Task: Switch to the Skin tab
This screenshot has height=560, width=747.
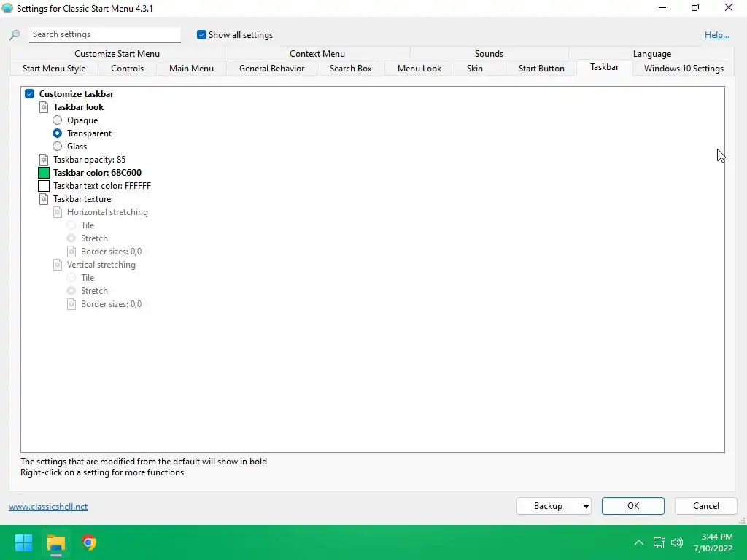Action: (474, 69)
